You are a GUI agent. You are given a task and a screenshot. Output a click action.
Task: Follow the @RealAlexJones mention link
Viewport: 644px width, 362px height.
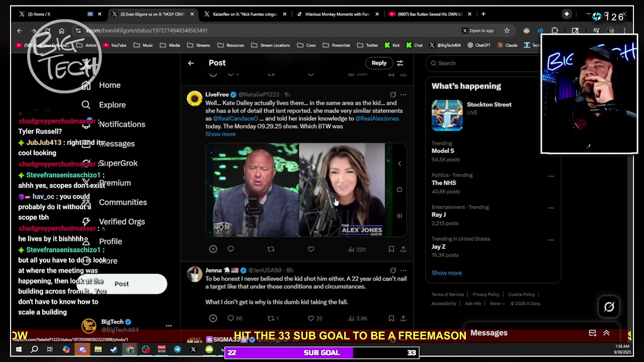pos(377,119)
